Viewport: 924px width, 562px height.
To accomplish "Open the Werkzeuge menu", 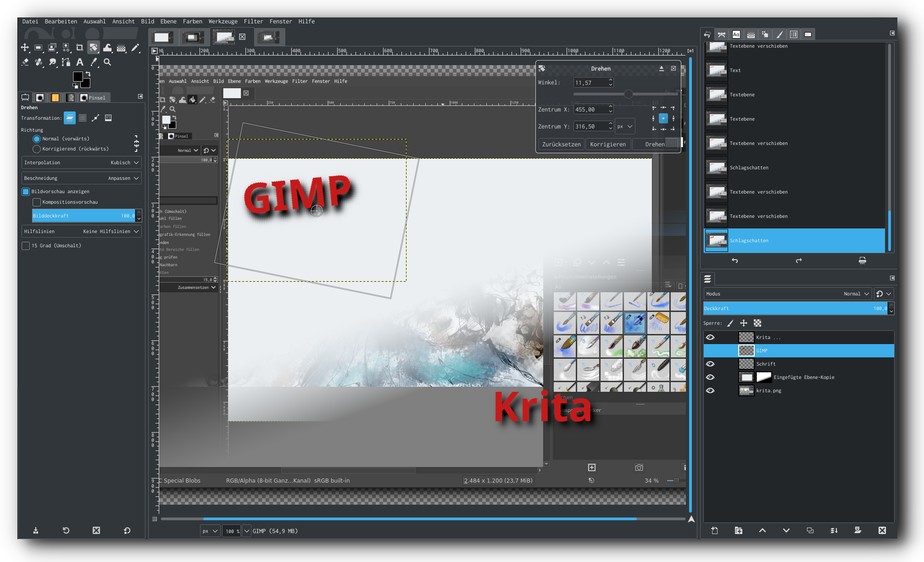I will (223, 21).
